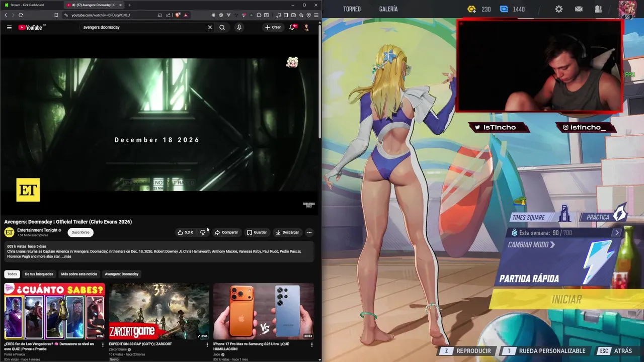Open Expedition 33 Rap ZARCORT thumbnail

point(159,311)
